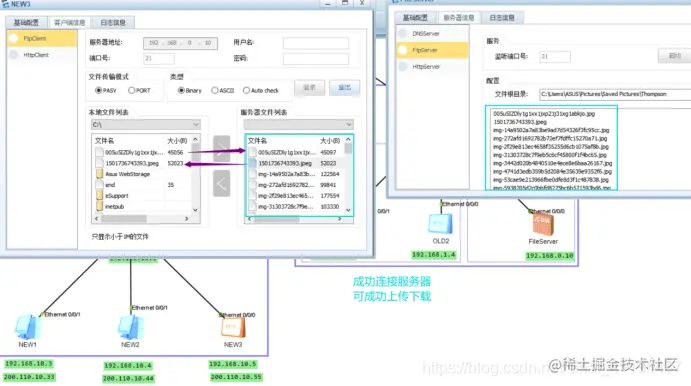
Task: Click the server 大小(B) column header
Action: click(x=330, y=141)
